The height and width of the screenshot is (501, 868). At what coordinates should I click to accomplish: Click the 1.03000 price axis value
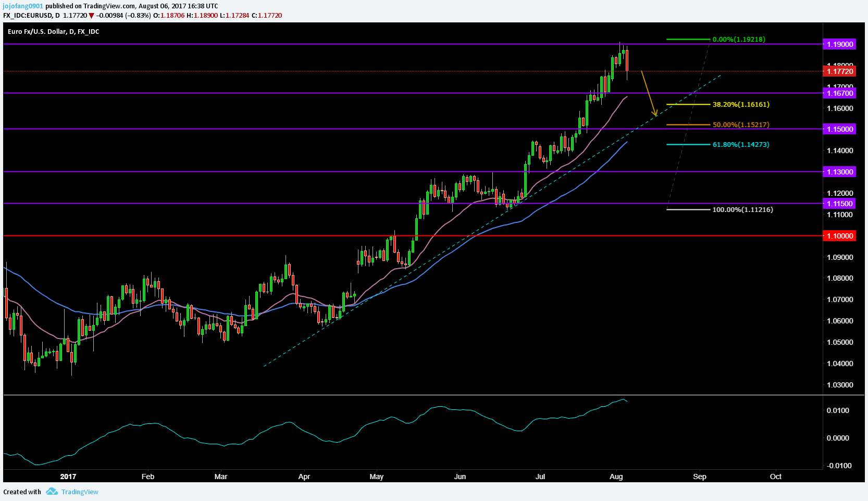[840, 385]
